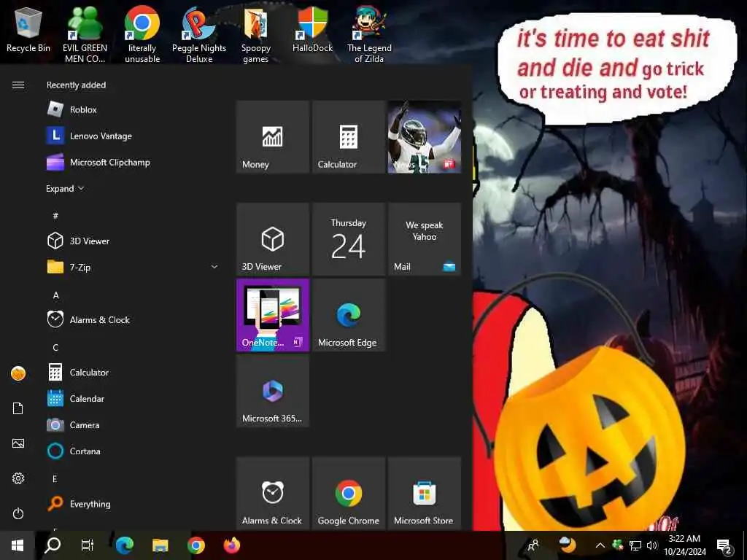Launch Chrome from the taskbar

click(x=196, y=545)
